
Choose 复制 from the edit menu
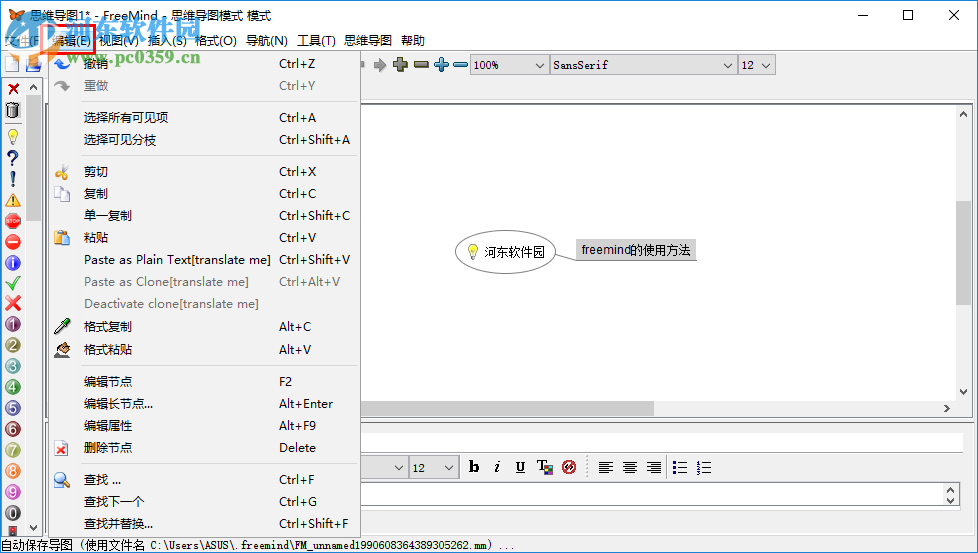205,194
